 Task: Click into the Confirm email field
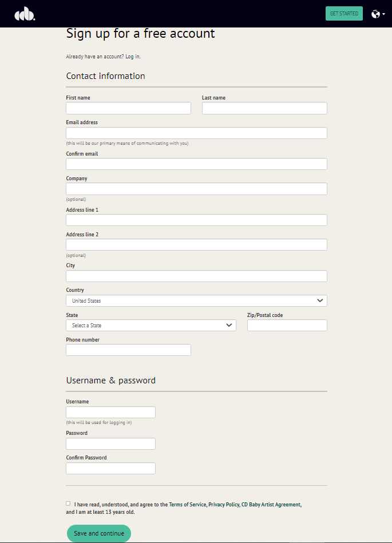point(196,164)
